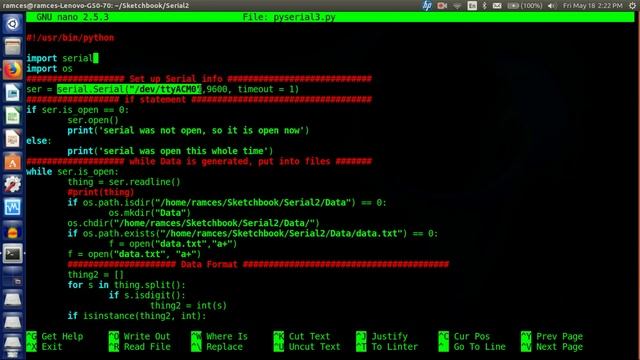Click the highlighted serial.Serial("/dev/ttyACM0" text
Screen dimensions: 640x360
tap(129, 89)
